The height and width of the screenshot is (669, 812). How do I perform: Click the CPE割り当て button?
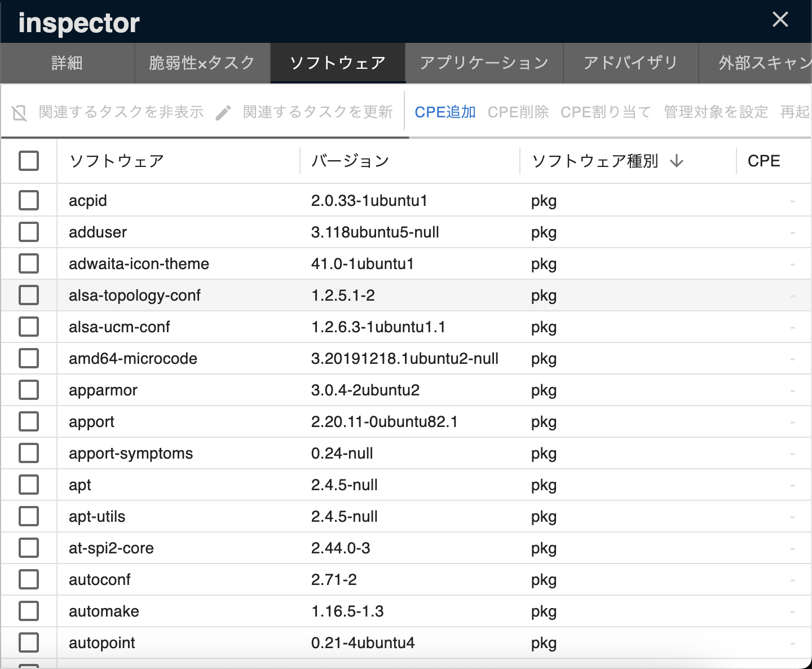pos(606,112)
